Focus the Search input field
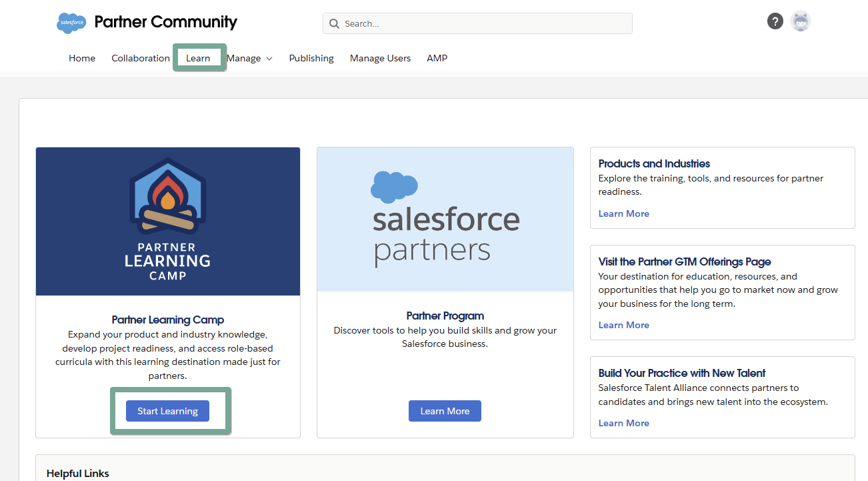The width and height of the screenshot is (868, 481). [483, 24]
